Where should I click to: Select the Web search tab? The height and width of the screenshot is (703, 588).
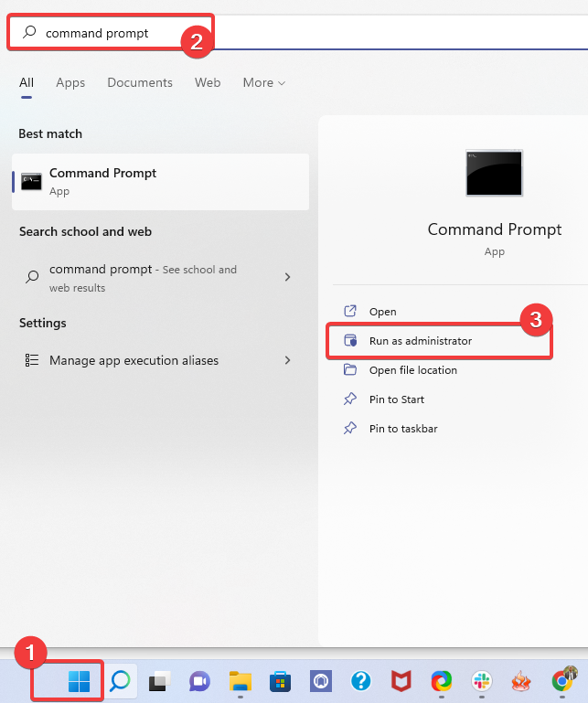click(208, 82)
